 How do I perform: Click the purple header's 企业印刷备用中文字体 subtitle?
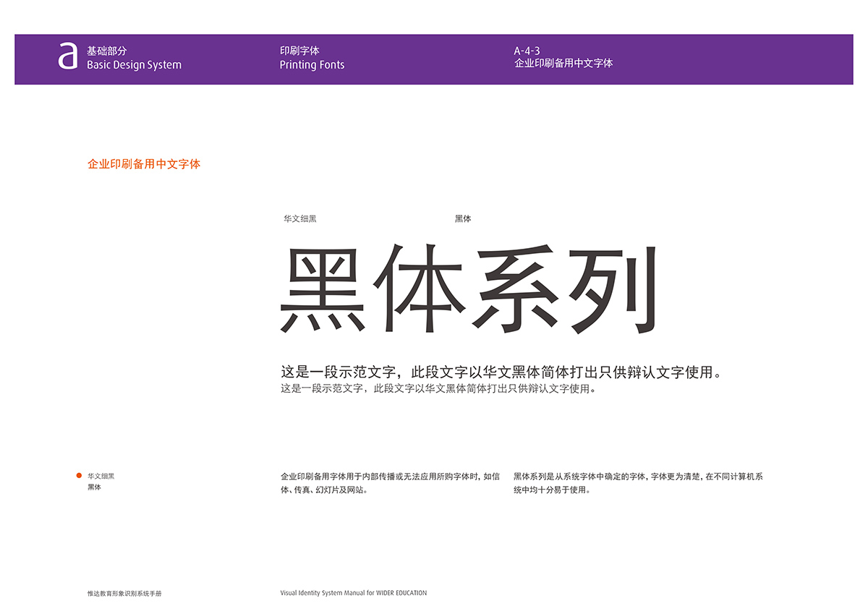point(563,64)
